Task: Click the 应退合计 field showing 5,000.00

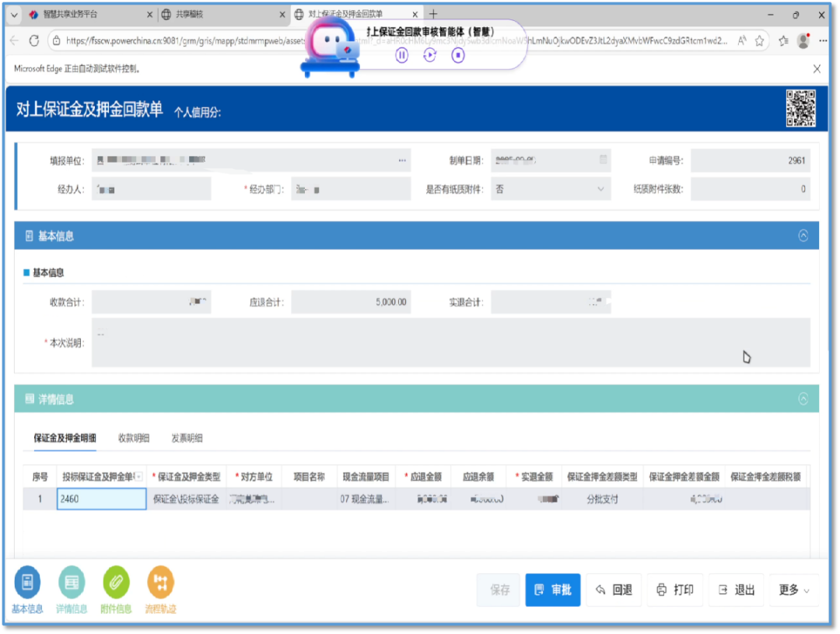Action: pyautogui.click(x=351, y=303)
